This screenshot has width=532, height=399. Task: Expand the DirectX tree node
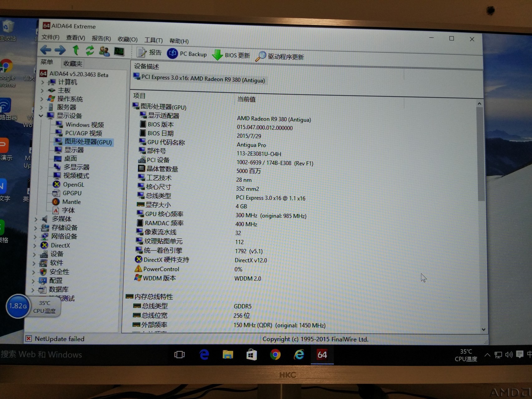[34, 246]
